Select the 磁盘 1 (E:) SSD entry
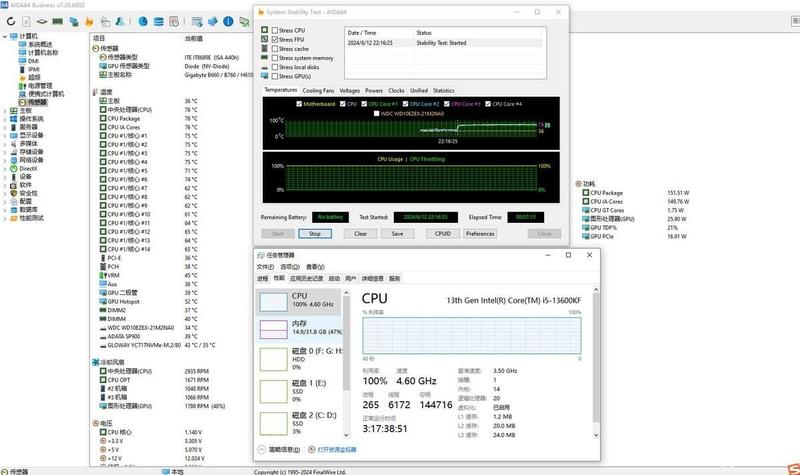 [298, 391]
